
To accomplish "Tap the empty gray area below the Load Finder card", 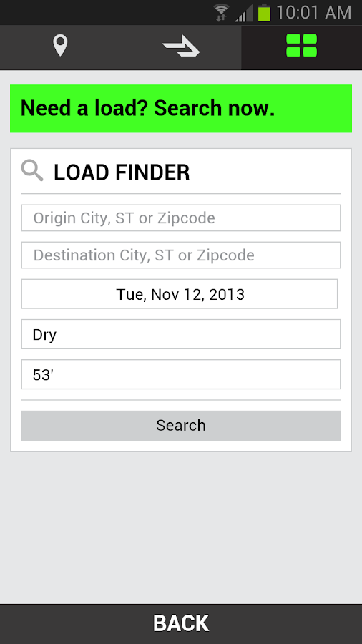I will (x=181, y=528).
